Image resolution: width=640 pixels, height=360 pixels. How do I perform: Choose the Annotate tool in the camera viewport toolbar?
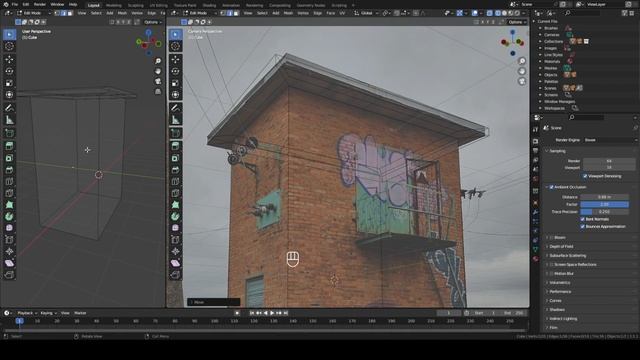pos(176,108)
